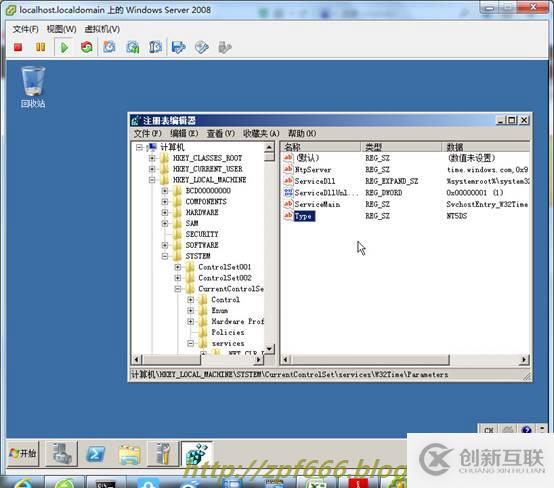This screenshot has height=488, width=554.
Task: Expand the BCD00000000 key
Action: click(165, 191)
